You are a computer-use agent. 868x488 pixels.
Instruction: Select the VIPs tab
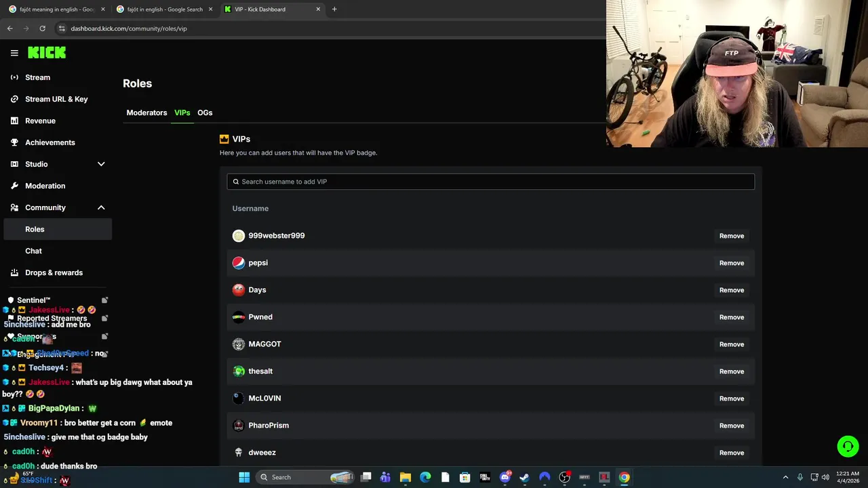182,113
